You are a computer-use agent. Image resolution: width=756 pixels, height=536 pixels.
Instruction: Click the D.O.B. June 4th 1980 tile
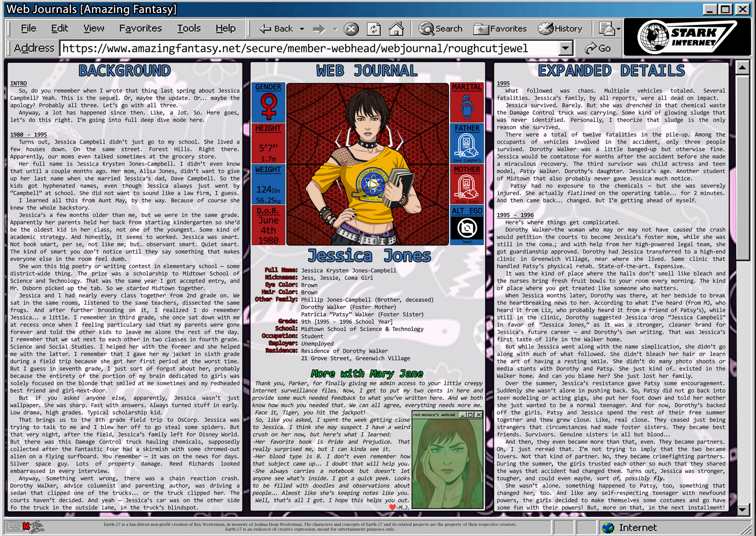[268, 225]
